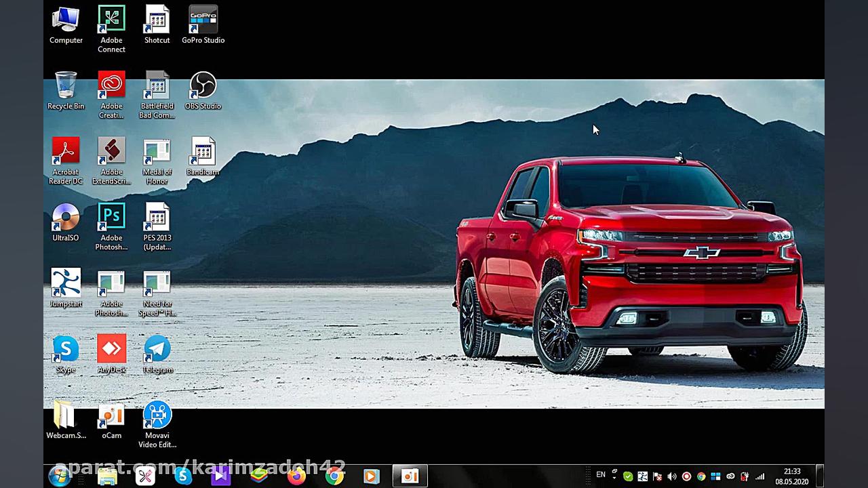Launch GoPro Studio from desktop
868x488 pixels.
tap(203, 26)
